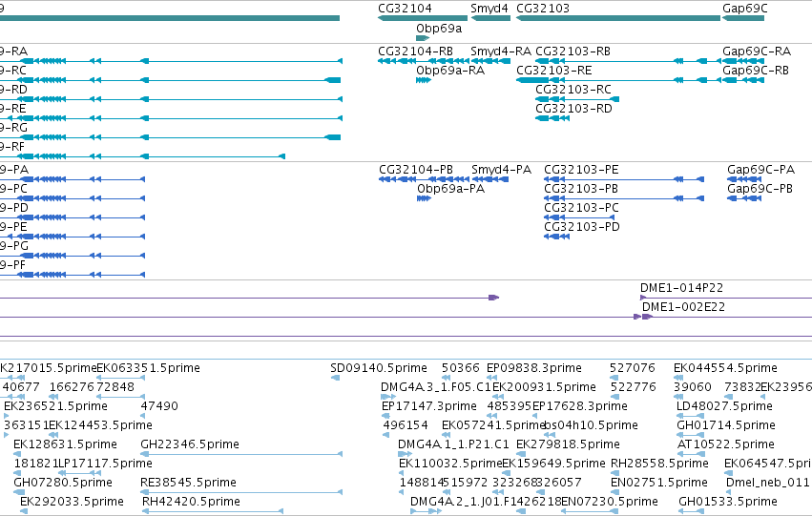This screenshot has height=516, width=812.
Task: Click the EN02751.5prime label
Action: 658,483
